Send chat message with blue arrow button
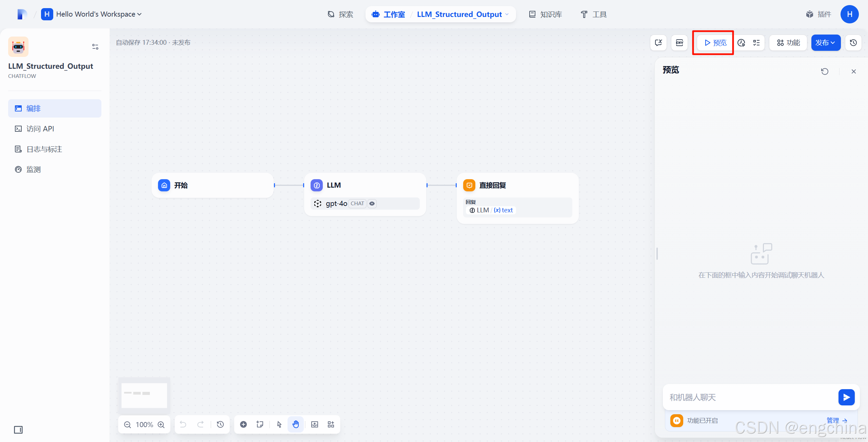Screen dimensions: 868x442 tap(846, 397)
